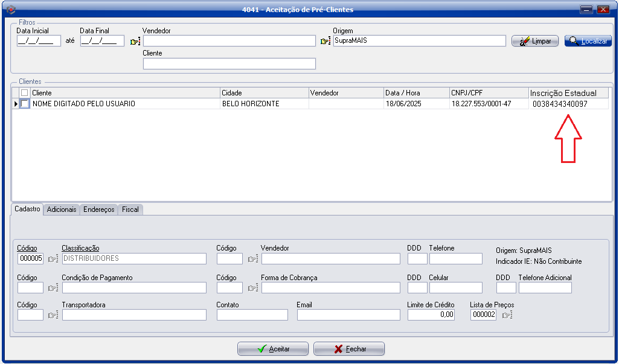
Task: Open the Vendedor filter lookup icon
Action: coord(135,41)
